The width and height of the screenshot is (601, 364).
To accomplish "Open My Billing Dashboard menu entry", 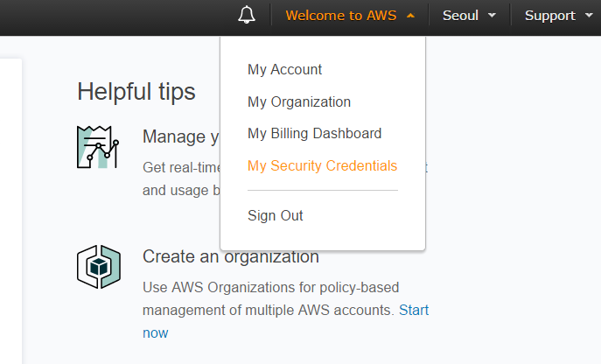I will pyautogui.click(x=314, y=134).
